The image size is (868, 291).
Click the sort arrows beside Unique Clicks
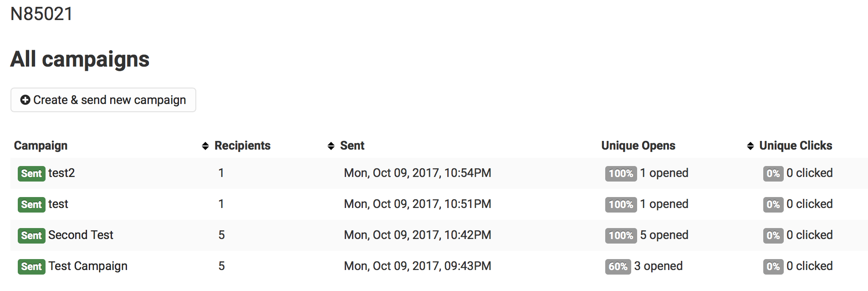[751, 146]
